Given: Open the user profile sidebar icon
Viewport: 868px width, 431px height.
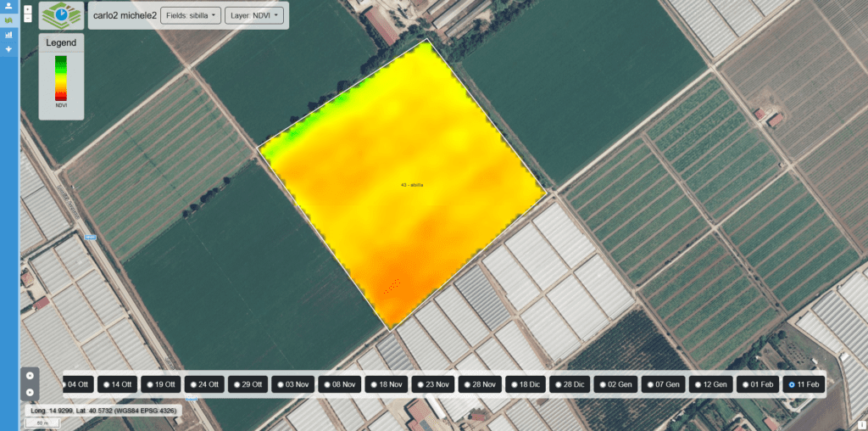Looking at the screenshot, I should [x=8, y=6].
